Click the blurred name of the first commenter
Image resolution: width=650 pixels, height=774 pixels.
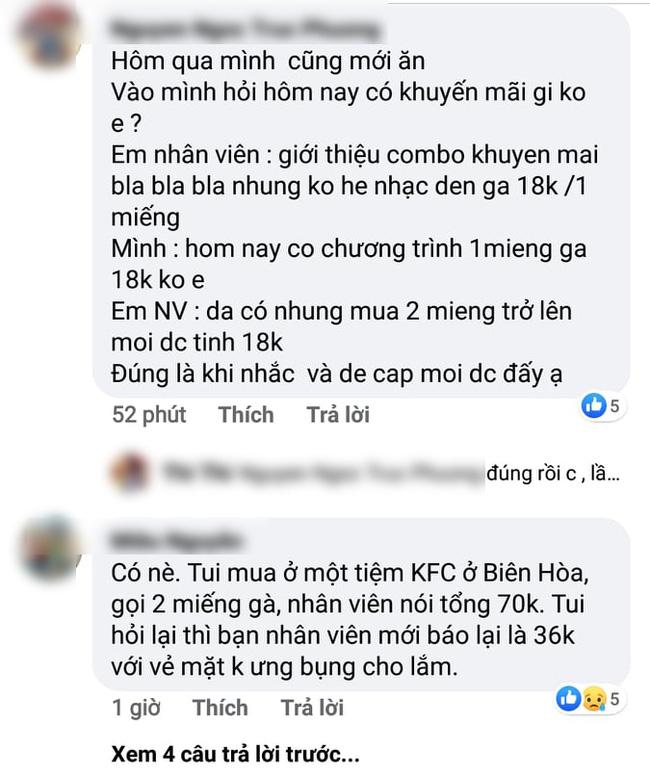pos(245,29)
